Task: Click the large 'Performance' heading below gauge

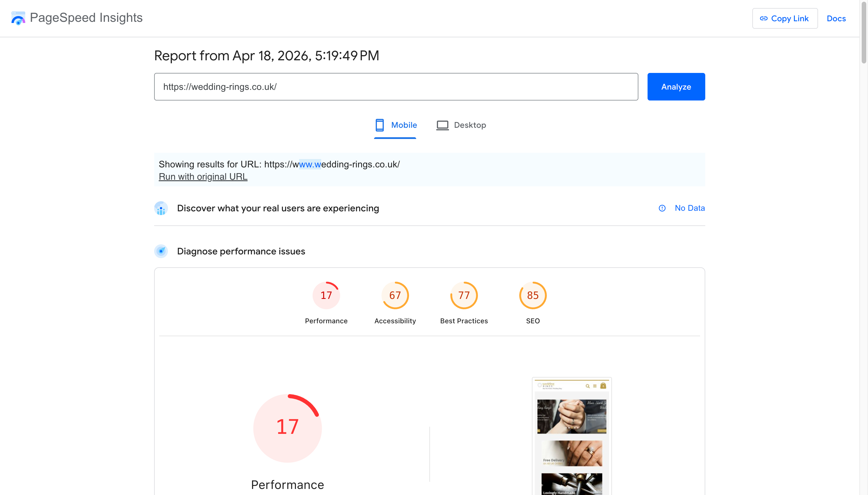Action: (x=288, y=485)
